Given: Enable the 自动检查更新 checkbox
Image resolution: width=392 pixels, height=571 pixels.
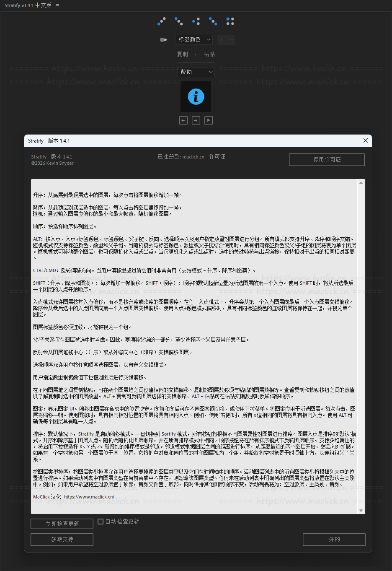Looking at the screenshot, I should (x=101, y=522).
